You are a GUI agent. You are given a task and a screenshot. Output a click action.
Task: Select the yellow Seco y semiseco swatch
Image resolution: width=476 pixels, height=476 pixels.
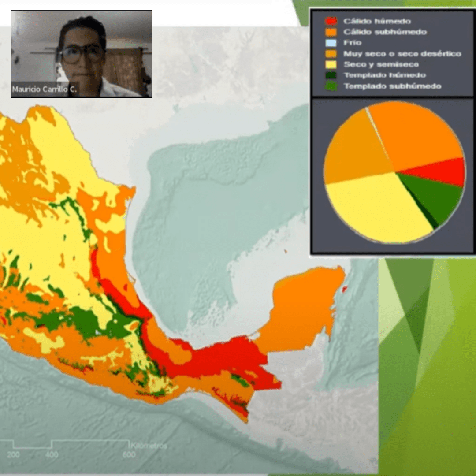tap(331, 64)
